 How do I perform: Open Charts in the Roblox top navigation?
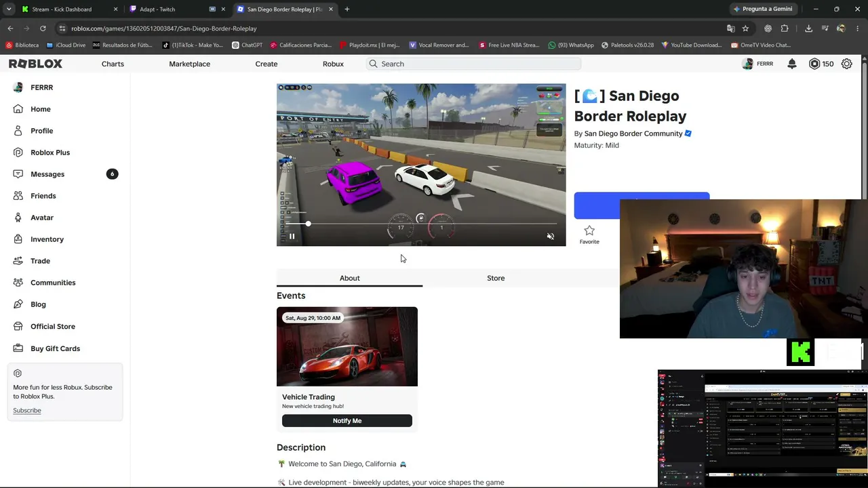point(113,64)
